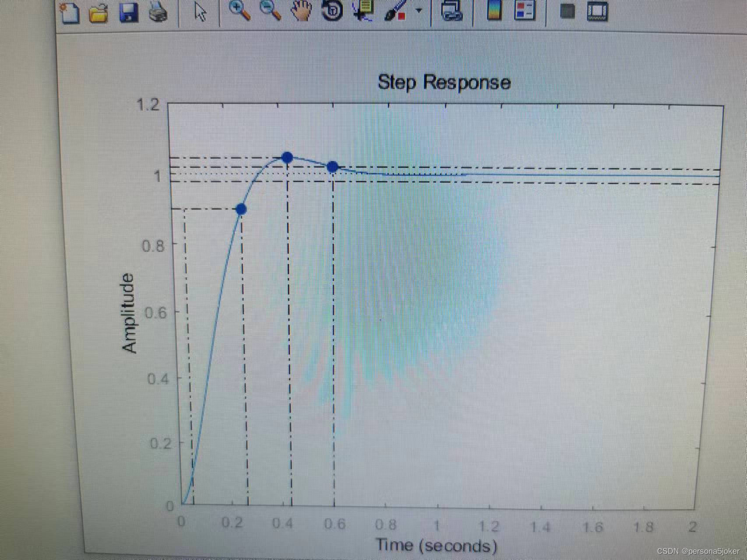Save the figure with floppy icon
This screenshot has width=747, height=560.
(129, 12)
